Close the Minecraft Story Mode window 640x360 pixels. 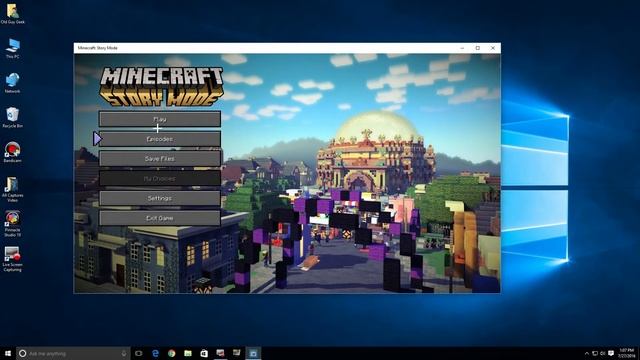(x=493, y=48)
